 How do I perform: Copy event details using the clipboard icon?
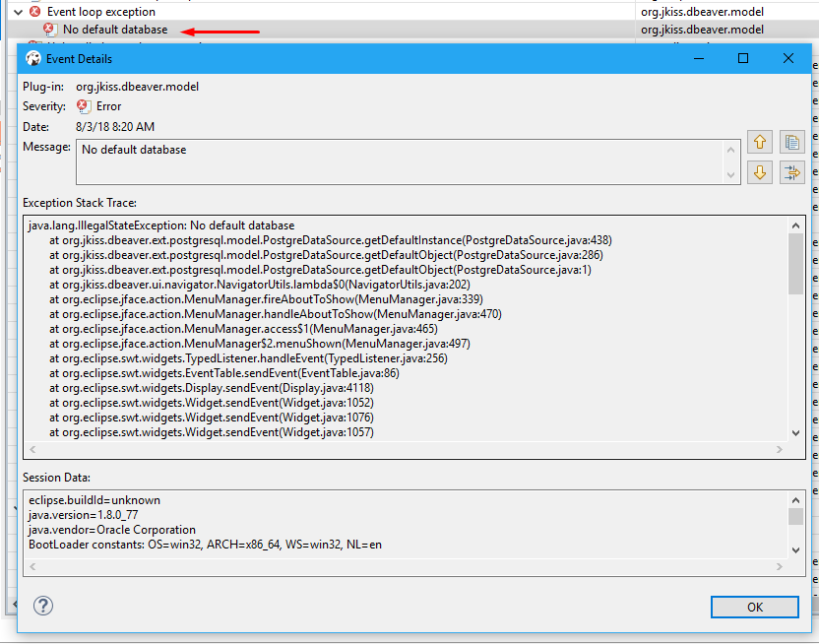(793, 142)
